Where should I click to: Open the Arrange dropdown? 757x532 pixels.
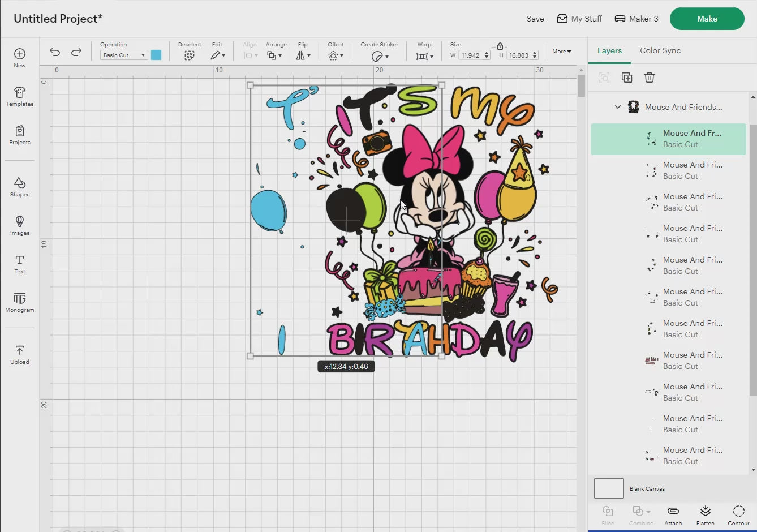pos(274,55)
